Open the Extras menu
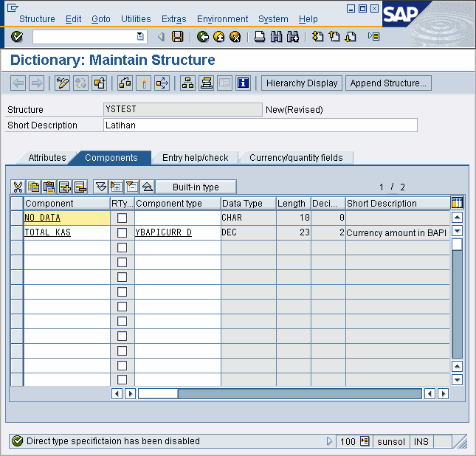 pyautogui.click(x=173, y=19)
